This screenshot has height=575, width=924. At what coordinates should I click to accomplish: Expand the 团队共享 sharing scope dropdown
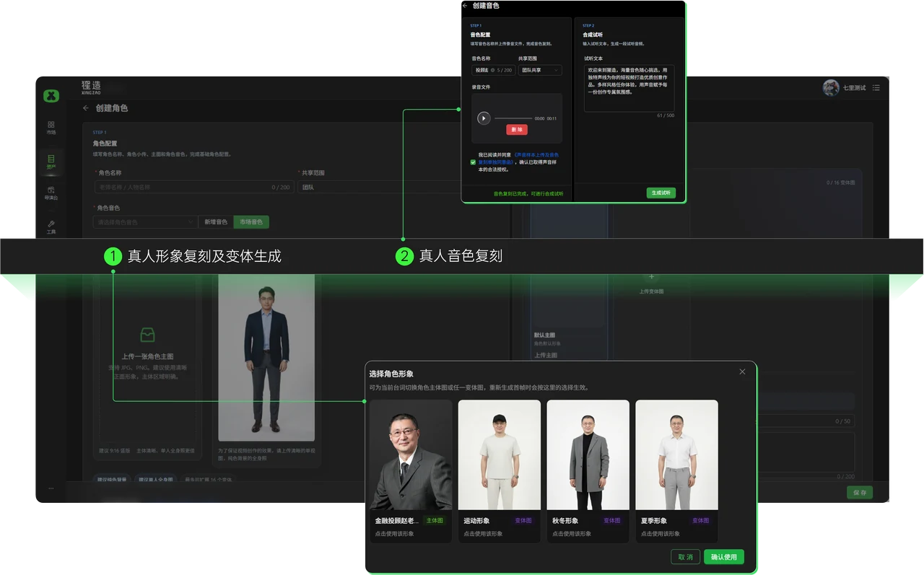(540, 70)
